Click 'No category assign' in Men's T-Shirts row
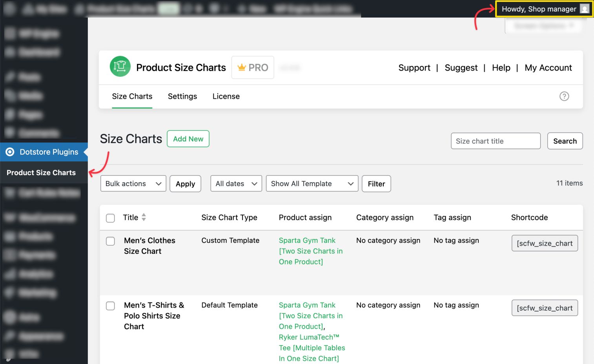Viewport: 594px width, 364px height. click(x=388, y=305)
